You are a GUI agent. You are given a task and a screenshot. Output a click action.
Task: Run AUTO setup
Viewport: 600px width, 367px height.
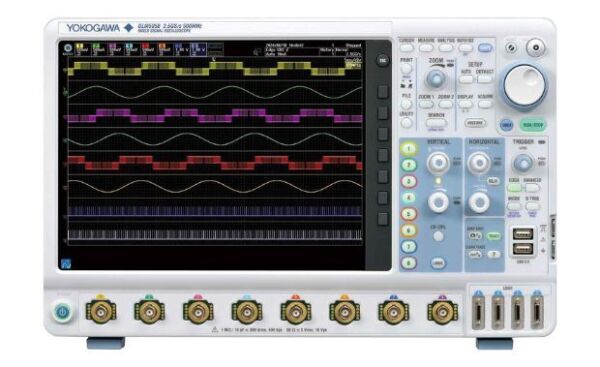466,79
